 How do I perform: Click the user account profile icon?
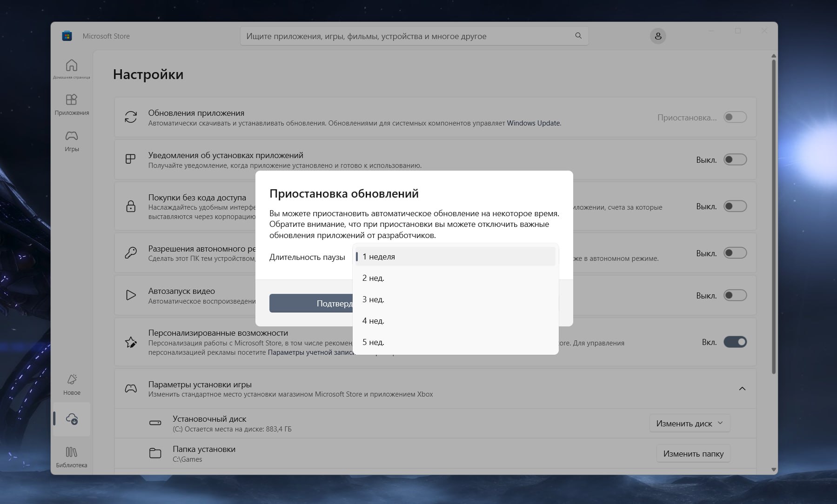click(x=657, y=36)
